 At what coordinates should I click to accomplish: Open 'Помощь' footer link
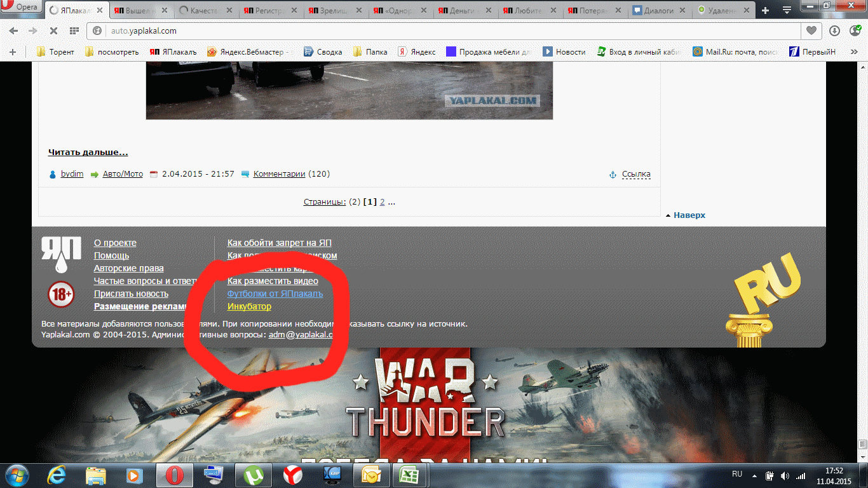coord(111,255)
